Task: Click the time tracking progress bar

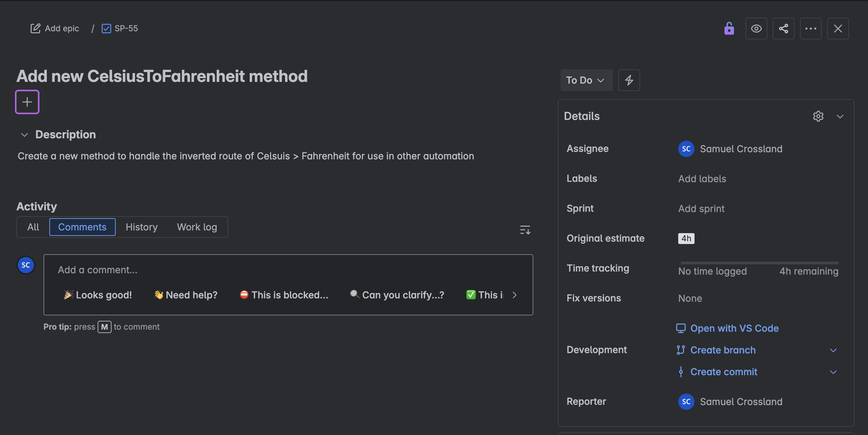Action: [759, 263]
